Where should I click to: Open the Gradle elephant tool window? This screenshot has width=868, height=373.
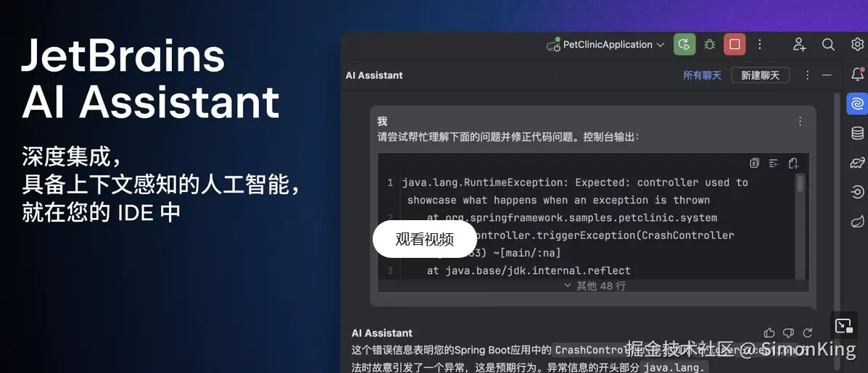857,163
